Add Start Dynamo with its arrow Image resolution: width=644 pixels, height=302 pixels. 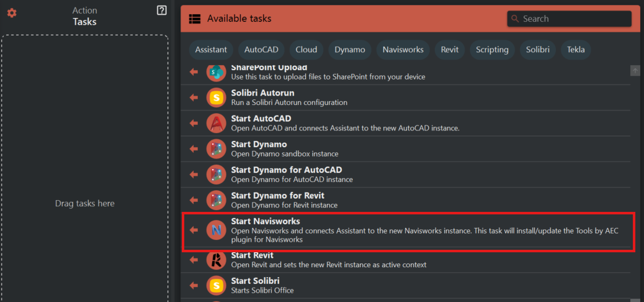click(x=194, y=149)
